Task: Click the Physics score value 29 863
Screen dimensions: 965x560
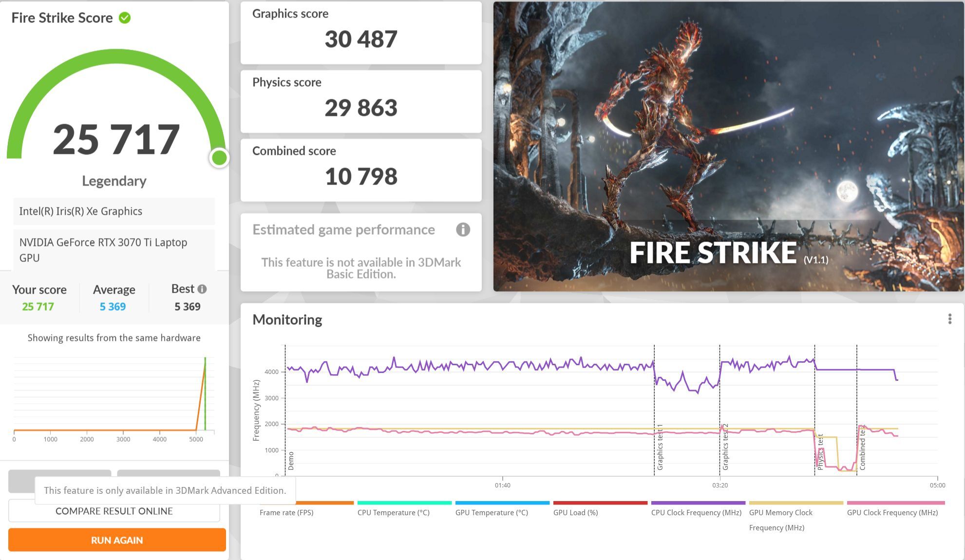Action: pyautogui.click(x=361, y=108)
